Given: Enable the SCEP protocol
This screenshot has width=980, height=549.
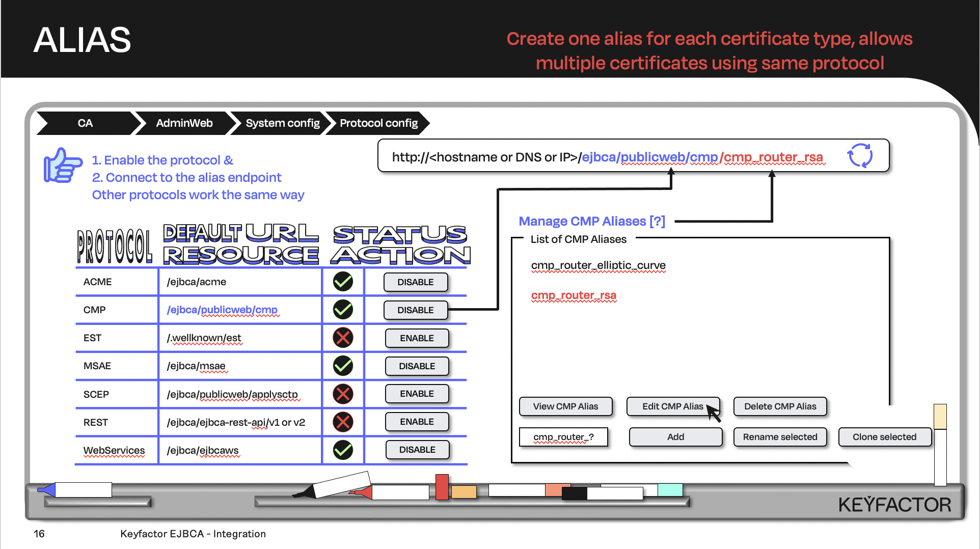Looking at the screenshot, I should [x=417, y=394].
